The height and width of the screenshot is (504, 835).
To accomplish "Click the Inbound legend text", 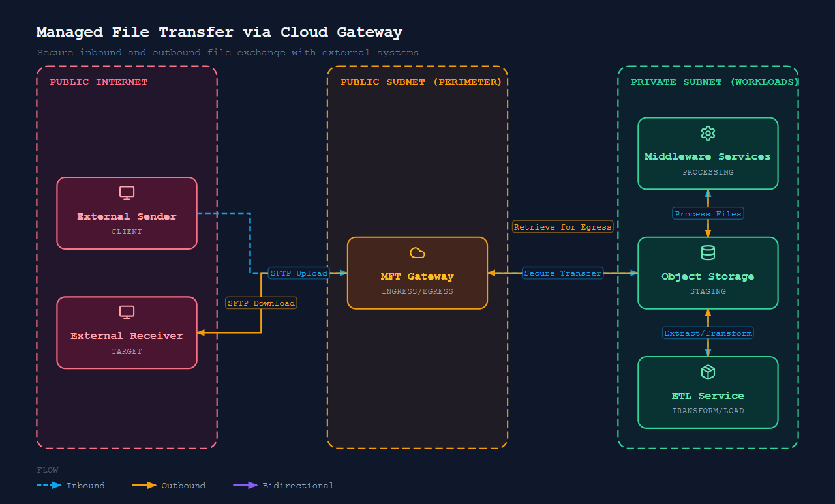I will 85,486.
